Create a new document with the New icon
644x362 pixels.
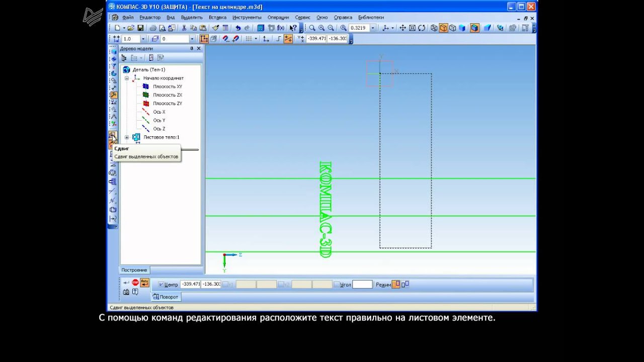coord(118,28)
